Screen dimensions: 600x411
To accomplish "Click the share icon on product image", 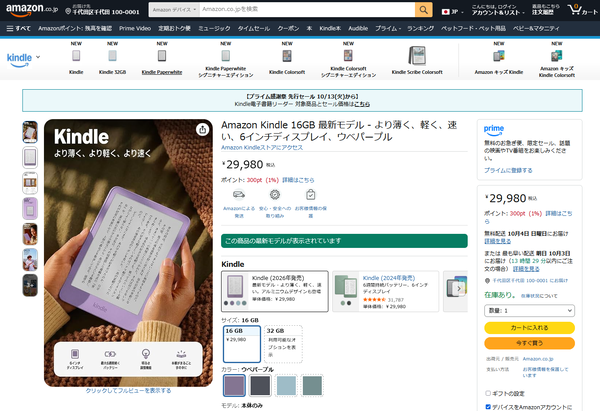I will coord(202,129).
